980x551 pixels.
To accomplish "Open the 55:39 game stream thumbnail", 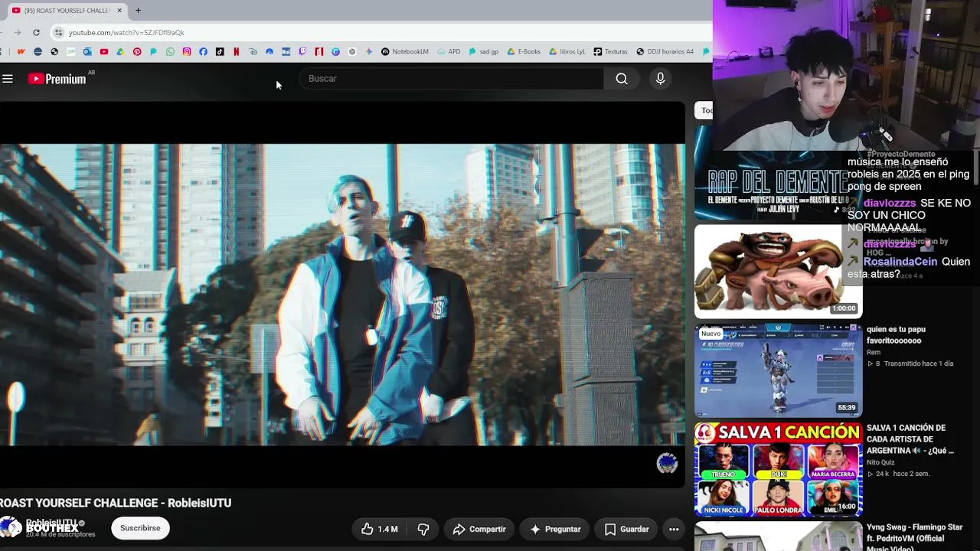I will 778,370.
